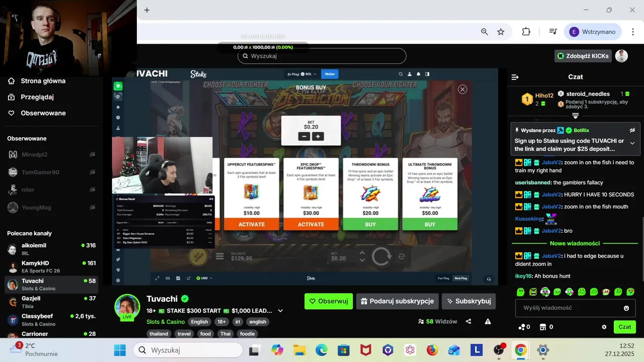The width and height of the screenshot is (644, 362).
Task: Select the irl tag
Action: 238,322
